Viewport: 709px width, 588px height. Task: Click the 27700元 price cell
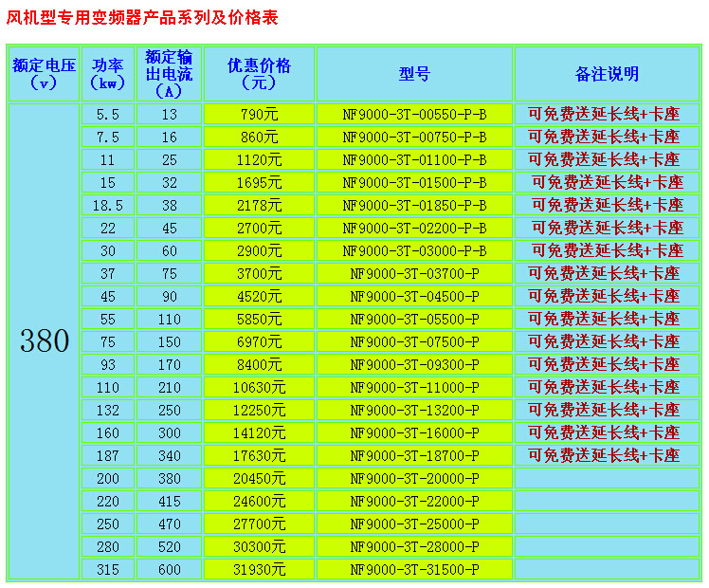pyautogui.click(x=259, y=524)
